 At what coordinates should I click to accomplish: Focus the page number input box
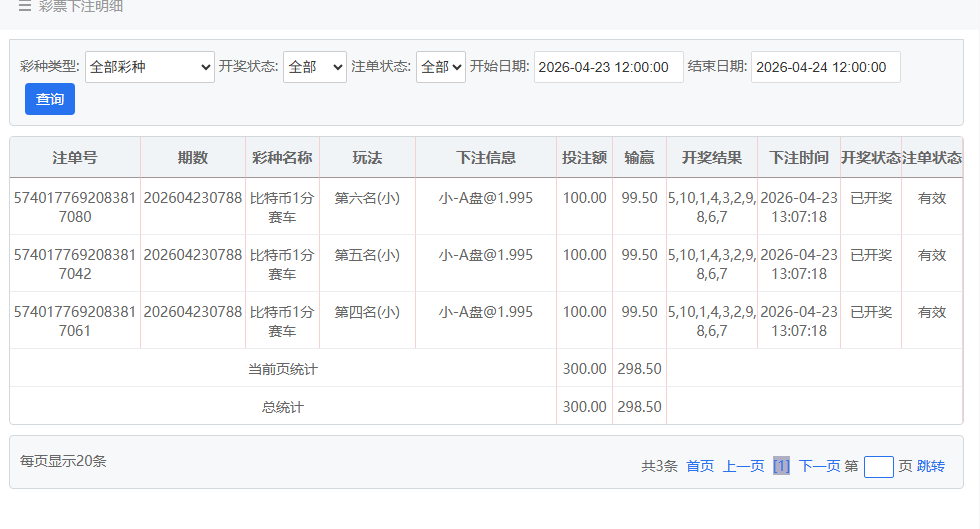click(878, 466)
